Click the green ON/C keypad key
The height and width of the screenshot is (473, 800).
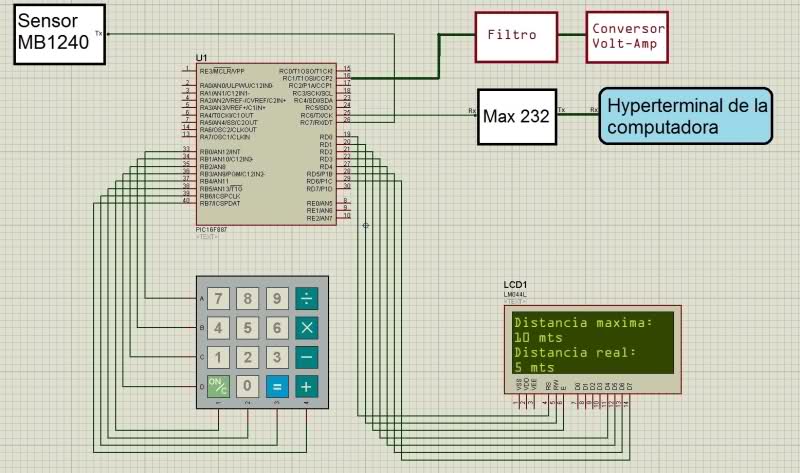pyautogui.click(x=218, y=386)
